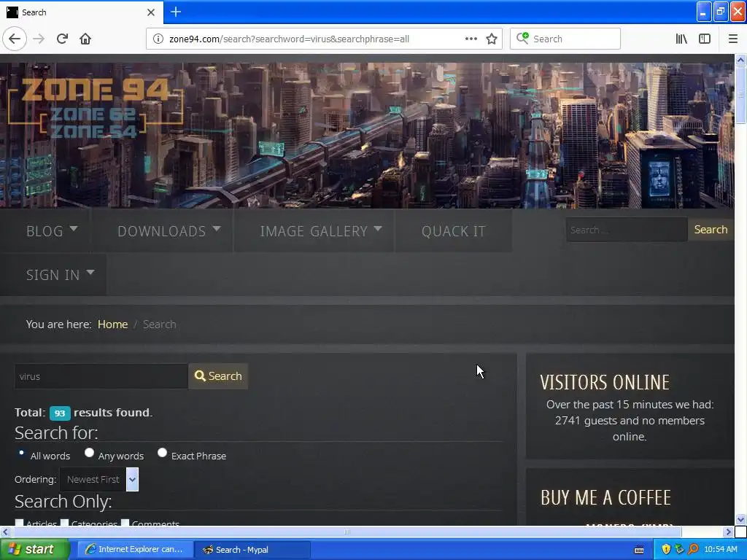Select the Any words radio button

point(89,452)
